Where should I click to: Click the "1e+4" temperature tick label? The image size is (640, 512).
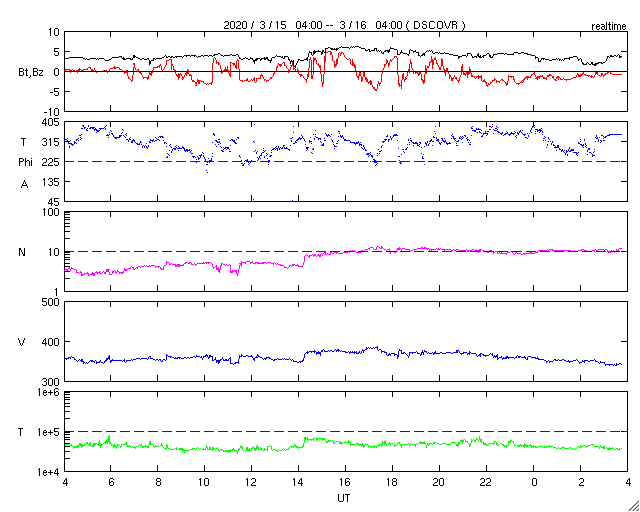click(x=49, y=472)
